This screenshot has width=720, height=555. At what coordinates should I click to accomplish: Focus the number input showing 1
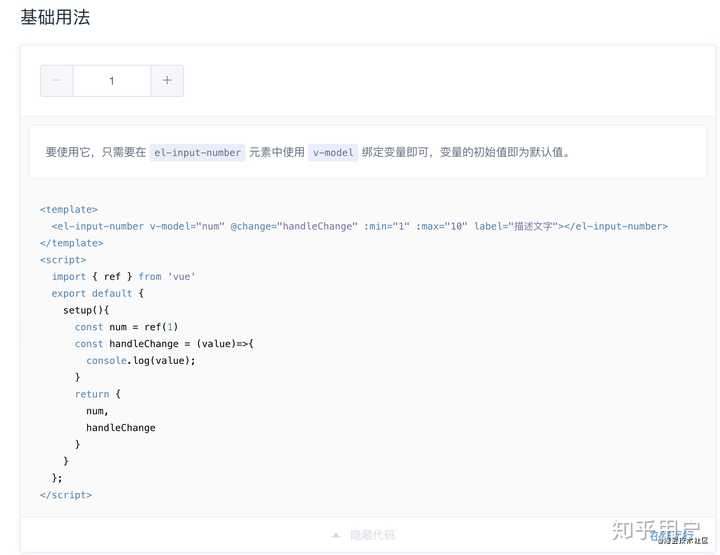112,81
